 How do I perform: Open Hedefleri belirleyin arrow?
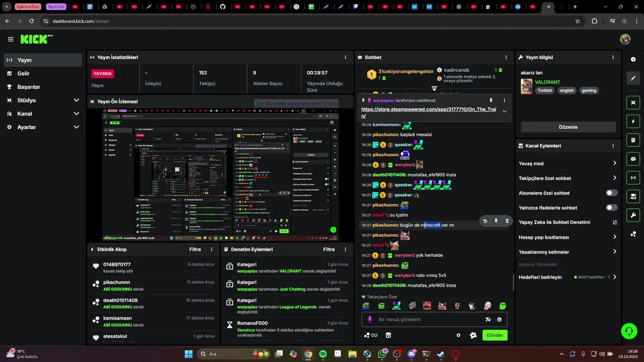[615, 277]
